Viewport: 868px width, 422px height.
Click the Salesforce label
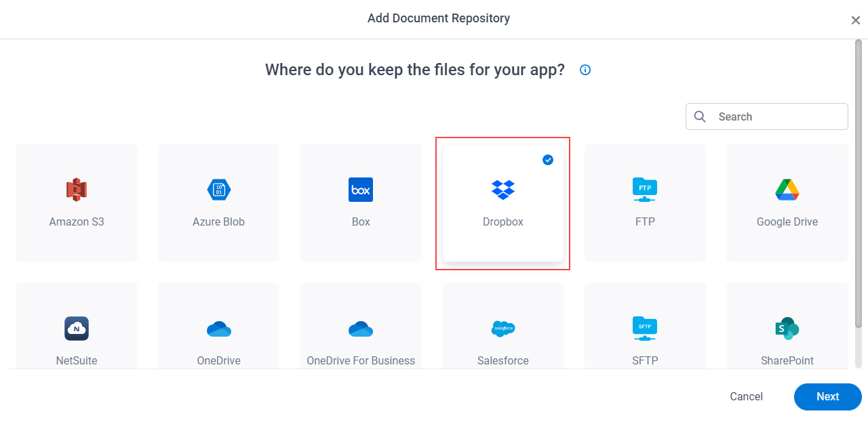pyautogui.click(x=503, y=360)
